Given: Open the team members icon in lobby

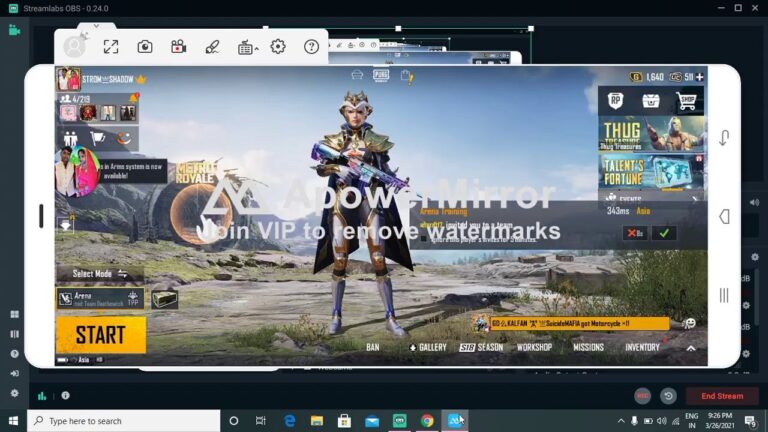Looking at the screenshot, I should (71, 139).
